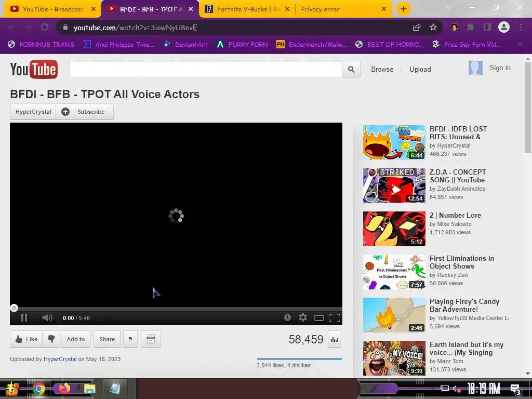Click the plus icon on Subscribe button
Image resolution: width=532 pixels, height=399 pixels.
65,112
